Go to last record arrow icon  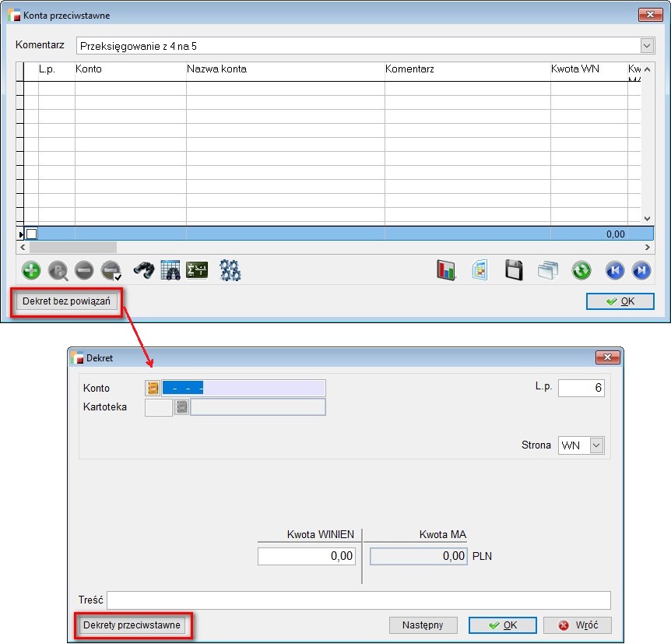pyautogui.click(x=641, y=270)
